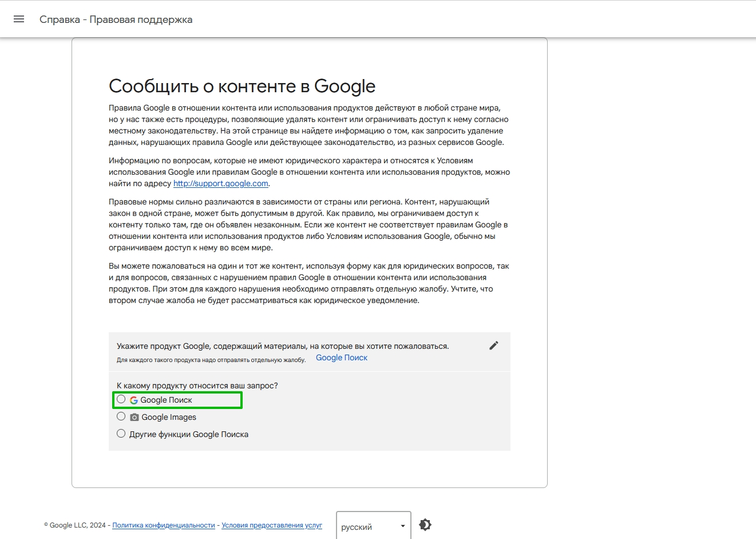Click the camera icon for Google Images
The width and height of the screenshot is (756, 539).
pos(134,418)
